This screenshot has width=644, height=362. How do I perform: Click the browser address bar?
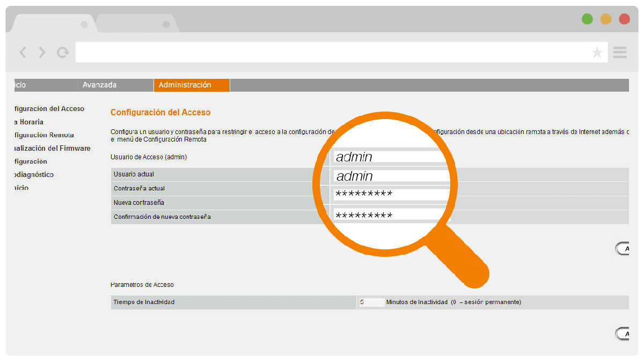[x=333, y=52]
